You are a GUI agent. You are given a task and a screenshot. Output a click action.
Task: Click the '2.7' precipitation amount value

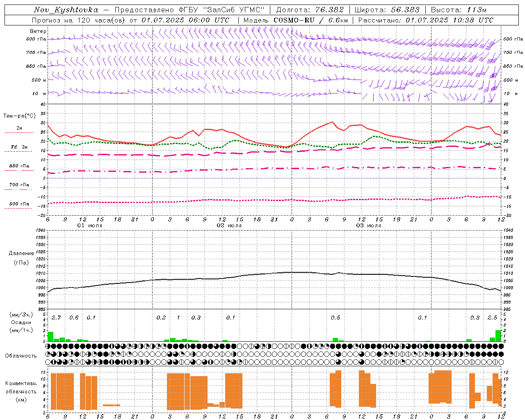coord(57,318)
